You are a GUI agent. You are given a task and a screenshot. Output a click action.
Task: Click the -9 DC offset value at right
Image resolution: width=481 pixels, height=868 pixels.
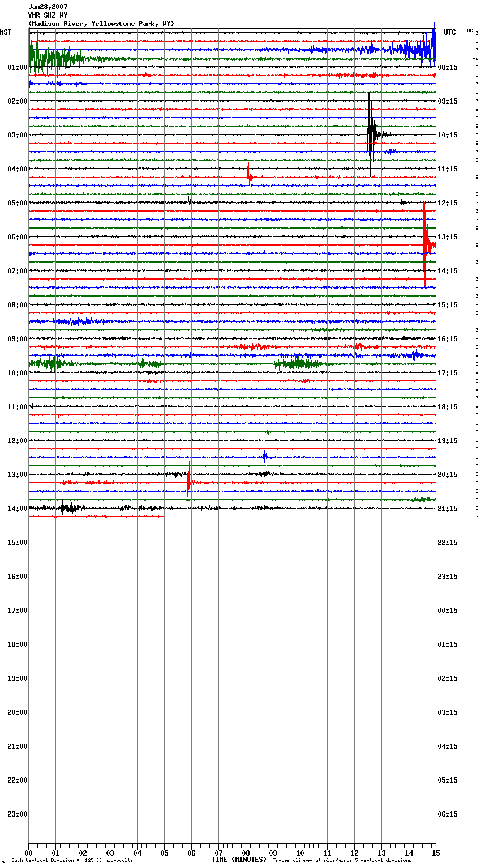click(475, 58)
